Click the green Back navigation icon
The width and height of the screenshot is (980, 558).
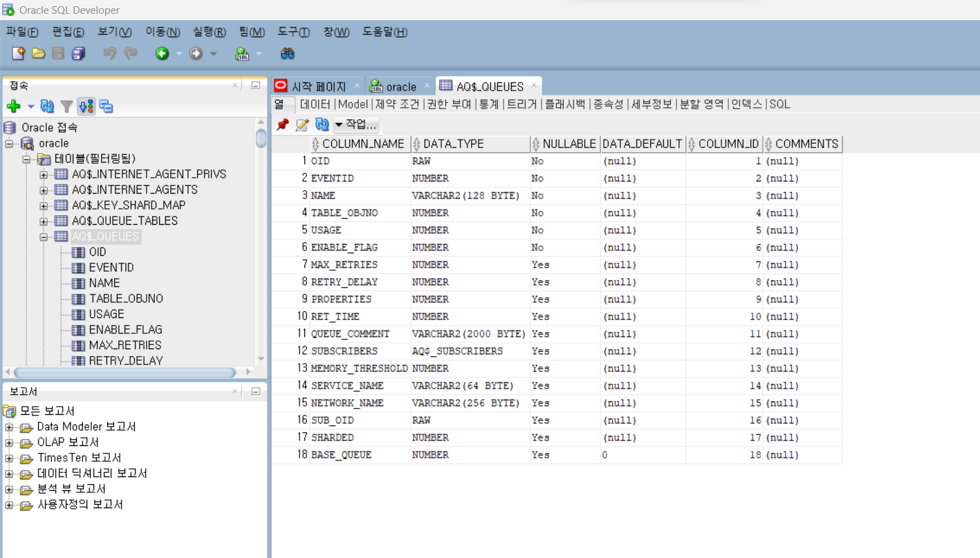[x=163, y=53]
